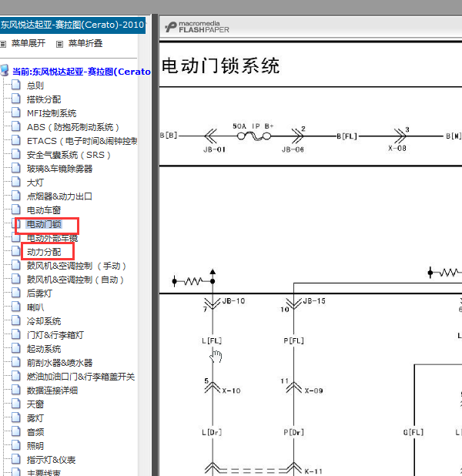The height and width of the screenshot is (476, 462).
Task: Select 点烟器&动力出口 item
Action: pos(59,196)
